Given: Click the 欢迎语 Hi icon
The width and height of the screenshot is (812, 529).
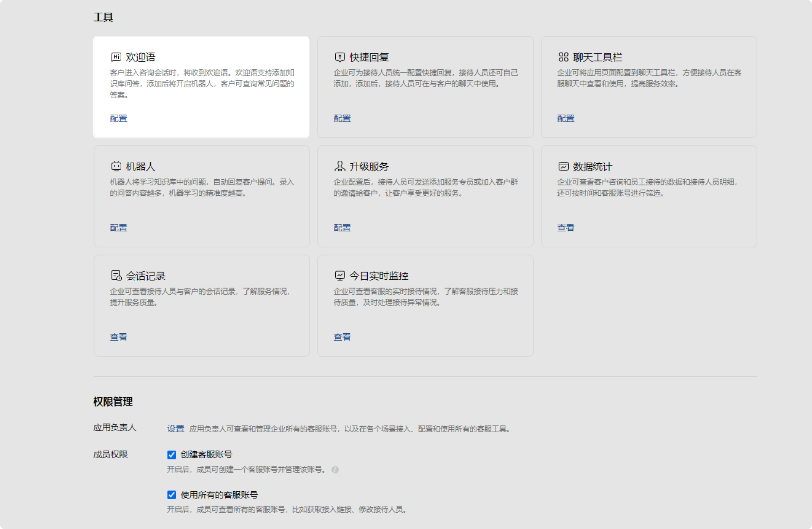Looking at the screenshot, I should coord(116,57).
